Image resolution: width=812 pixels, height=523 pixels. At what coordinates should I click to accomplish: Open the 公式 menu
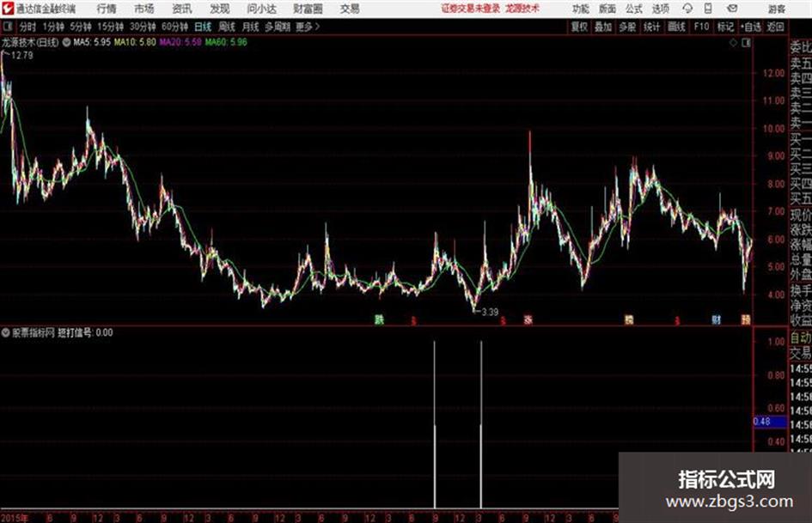634,9
